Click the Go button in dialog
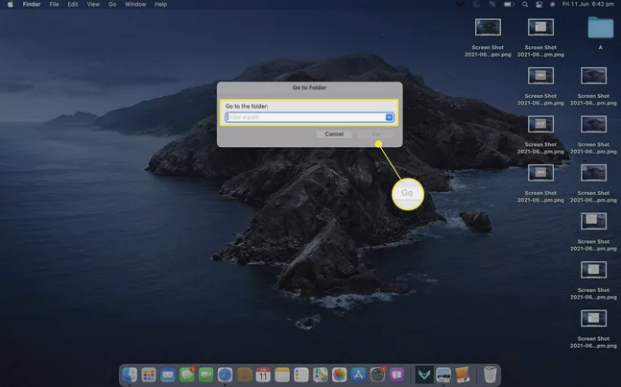The image size is (621, 387). click(375, 134)
